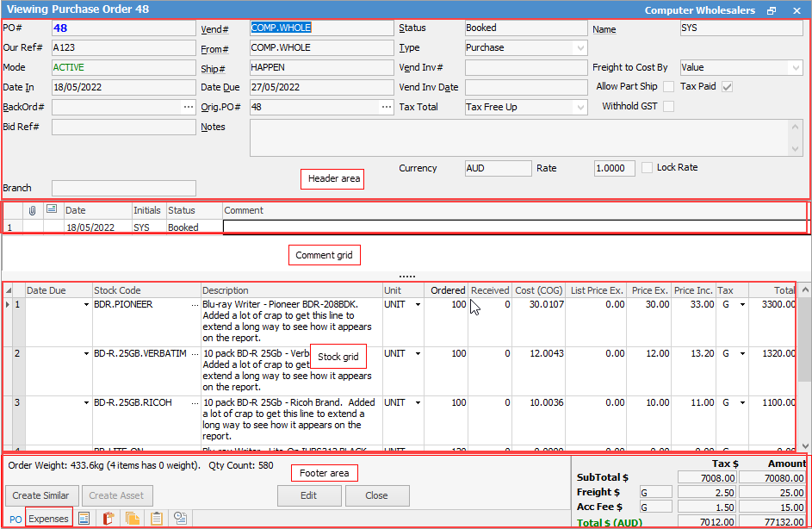Click the paperclip attachment column icon
Image resolution: width=812 pixels, height=529 pixels.
33,210
